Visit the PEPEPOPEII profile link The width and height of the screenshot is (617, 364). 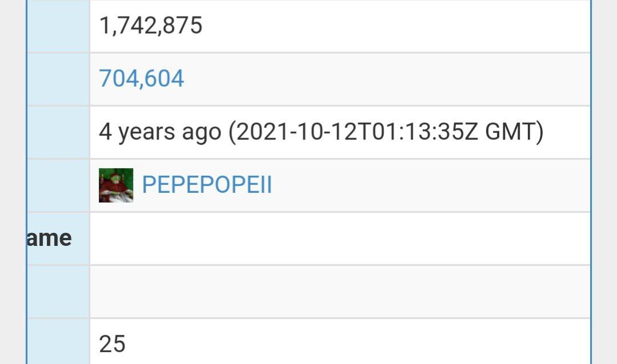pos(207,184)
